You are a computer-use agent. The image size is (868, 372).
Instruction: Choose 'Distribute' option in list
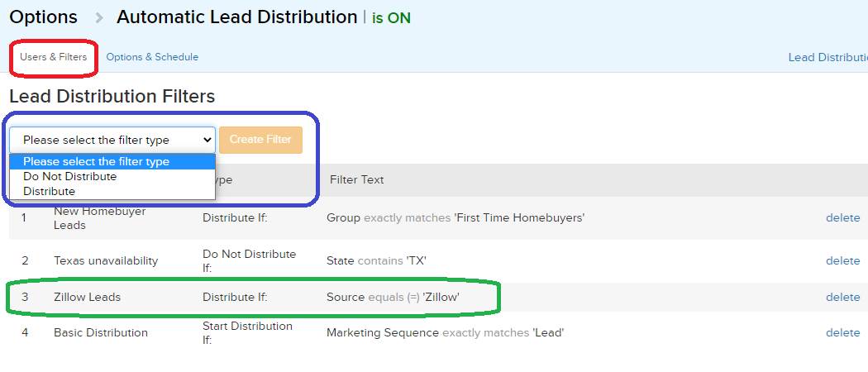(x=112, y=191)
